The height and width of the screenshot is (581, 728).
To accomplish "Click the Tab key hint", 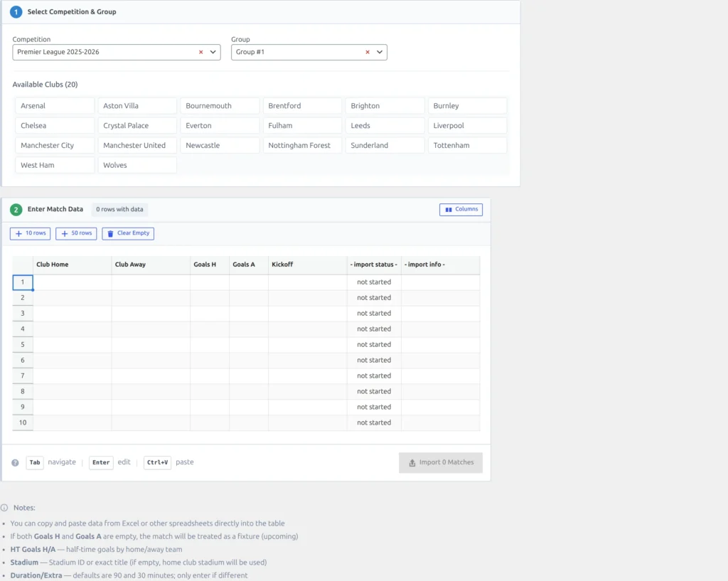I will 35,462.
